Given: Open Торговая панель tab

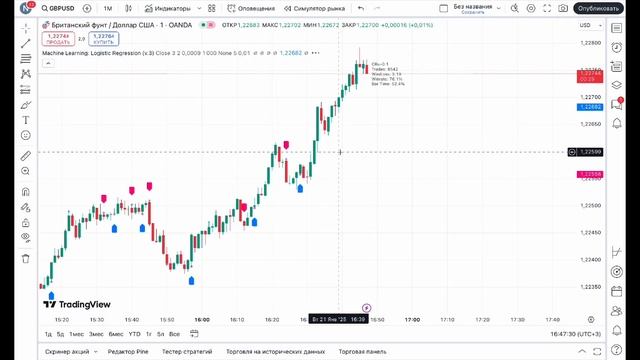Looking at the screenshot, I should pyautogui.click(x=362, y=351).
